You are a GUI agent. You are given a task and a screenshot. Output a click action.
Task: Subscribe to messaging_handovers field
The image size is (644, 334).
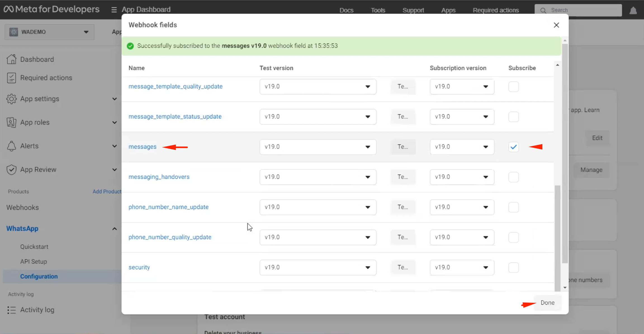(513, 177)
